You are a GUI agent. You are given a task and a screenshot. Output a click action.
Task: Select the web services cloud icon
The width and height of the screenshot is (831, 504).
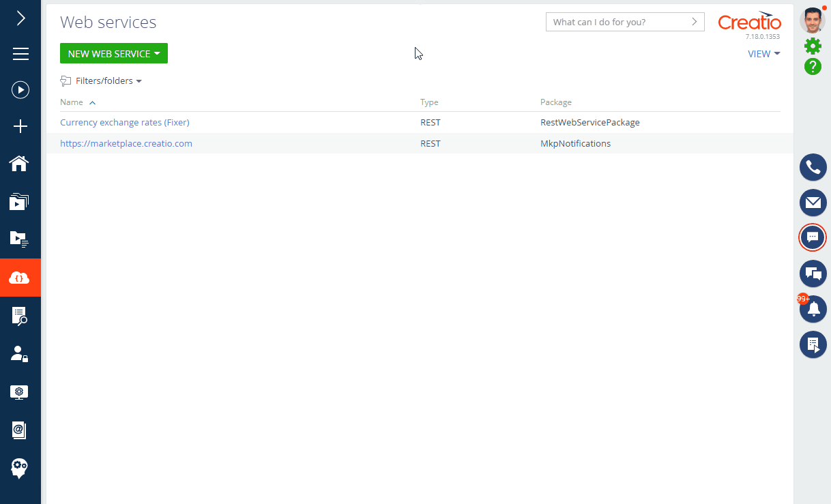pos(20,278)
